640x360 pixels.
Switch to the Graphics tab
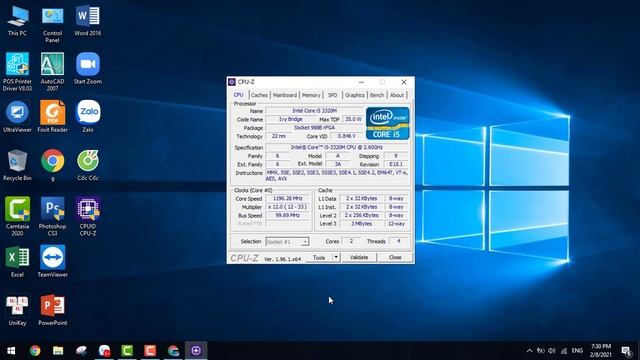pyautogui.click(x=355, y=95)
